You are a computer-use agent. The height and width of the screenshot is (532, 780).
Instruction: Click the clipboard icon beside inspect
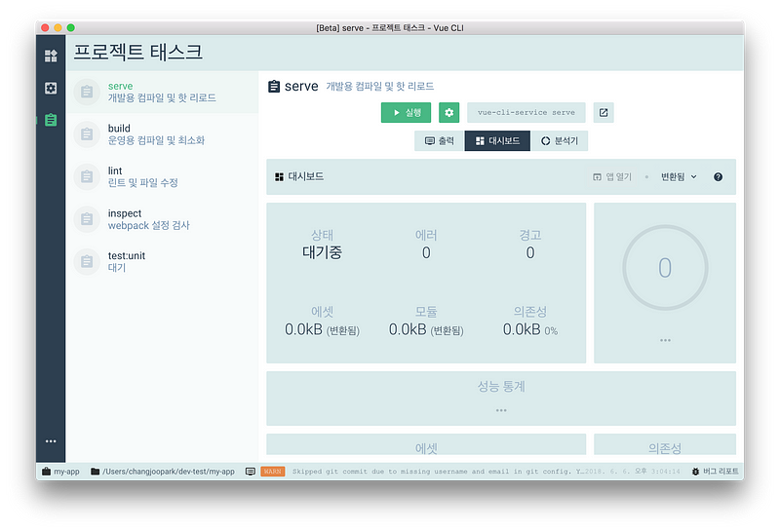87,219
